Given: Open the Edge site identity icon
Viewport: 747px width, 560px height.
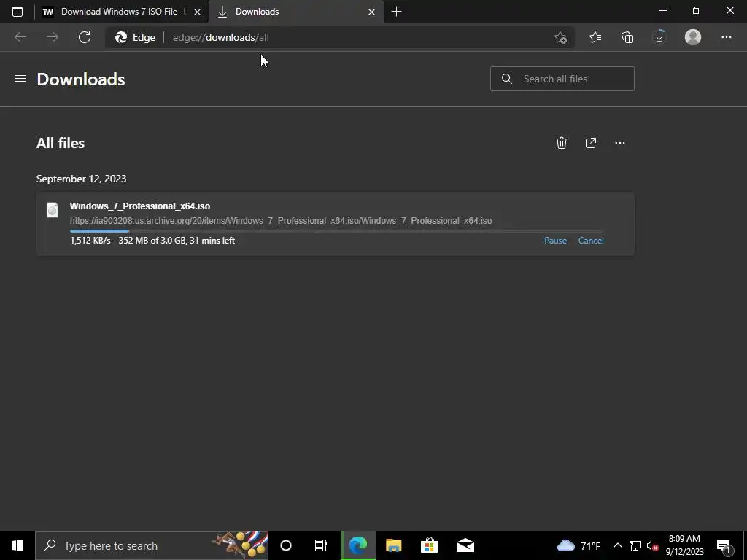Looking at the screenshot, I should point(135,37).
